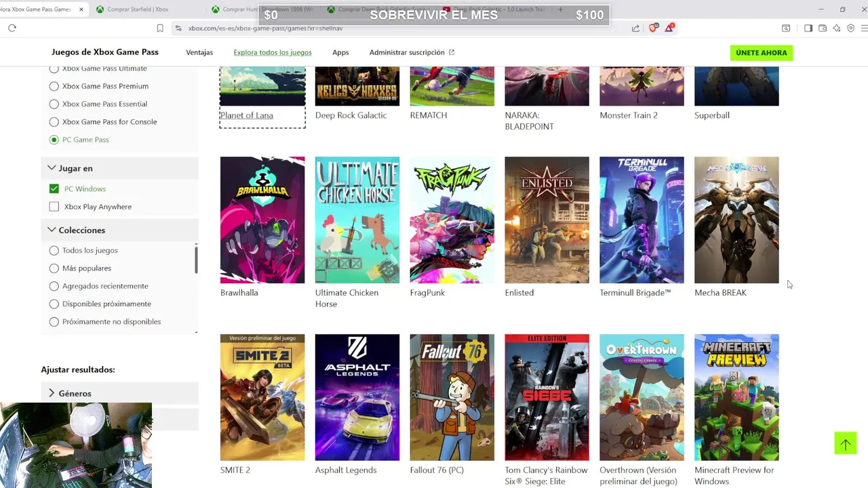Open the Mecha BREAK cover art
868x488 pixels.
[737, 220]
